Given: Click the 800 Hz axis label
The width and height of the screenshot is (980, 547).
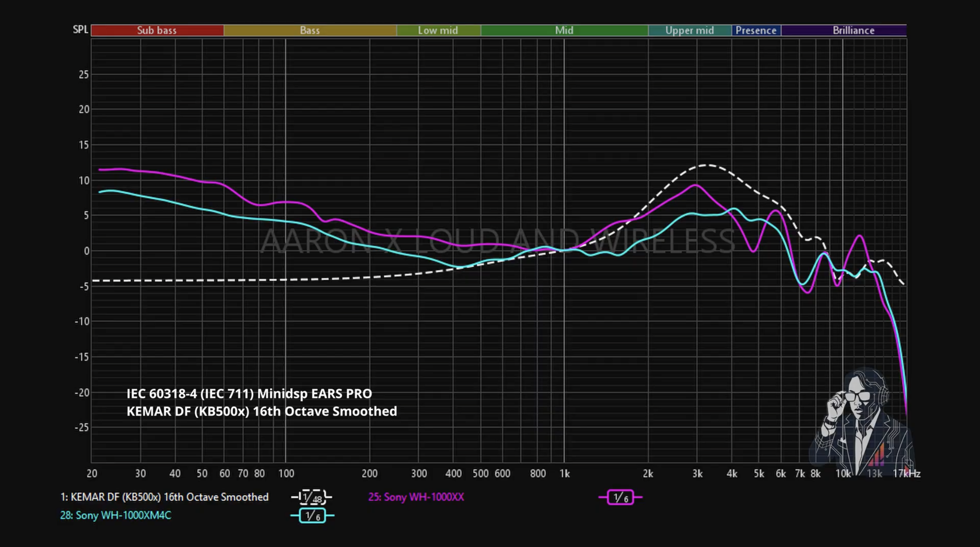Looking at the screenshot, I should [538, 474].
